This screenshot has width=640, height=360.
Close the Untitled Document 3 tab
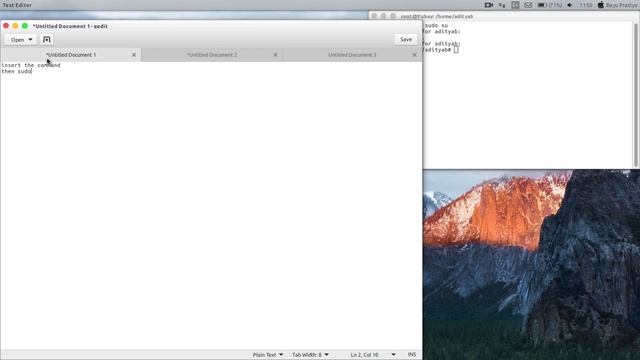click(415, 55)
